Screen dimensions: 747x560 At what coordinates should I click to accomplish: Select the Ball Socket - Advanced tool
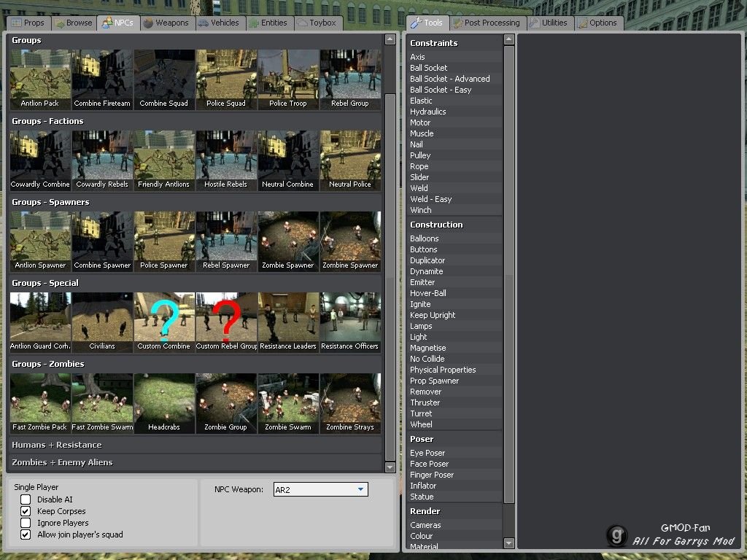tap(449, 79)
